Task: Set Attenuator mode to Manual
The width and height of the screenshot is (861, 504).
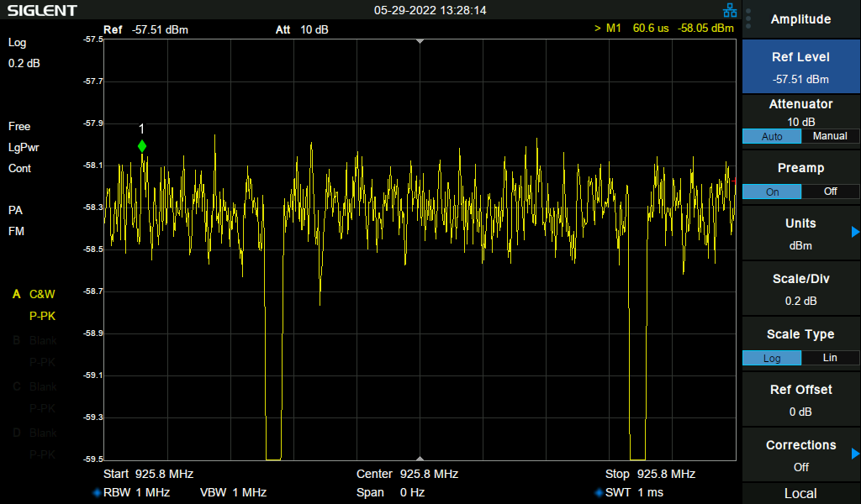Action: point(830,136)
